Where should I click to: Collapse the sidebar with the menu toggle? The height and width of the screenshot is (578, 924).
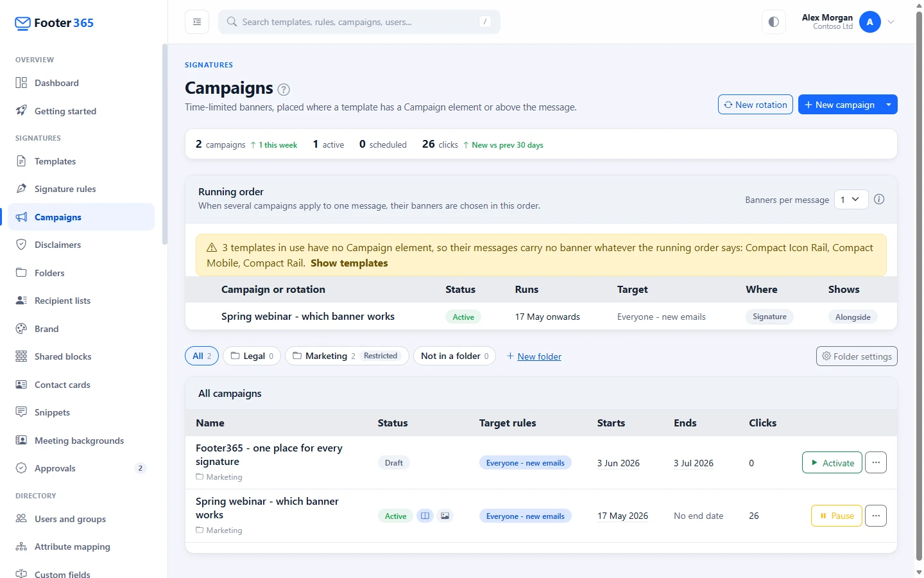[x=197, y=22]
